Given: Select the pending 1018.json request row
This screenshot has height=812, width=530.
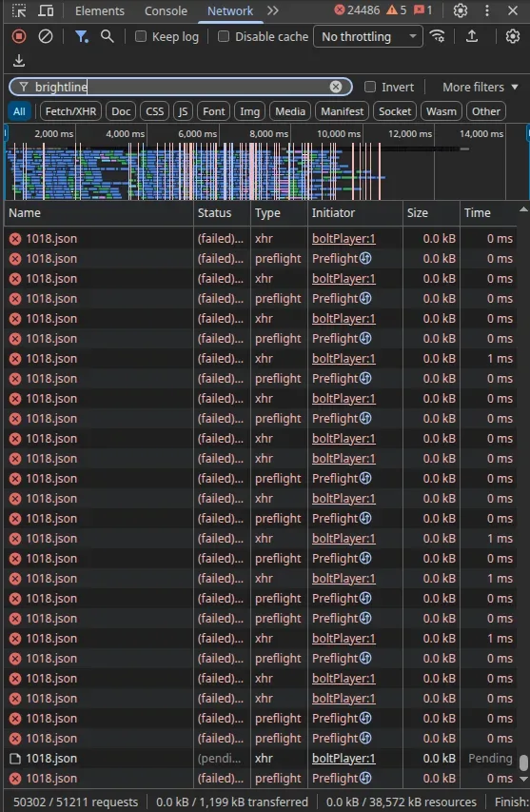Looking at the screenshot, I should tap(261, 758).
